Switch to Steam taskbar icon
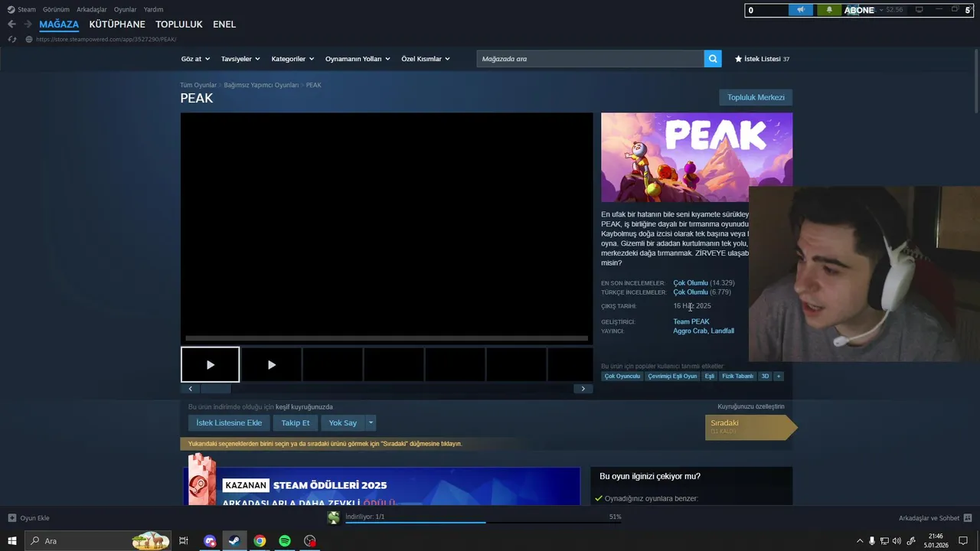The width and height of the screenshot is (980, 551). click(234, 541)
